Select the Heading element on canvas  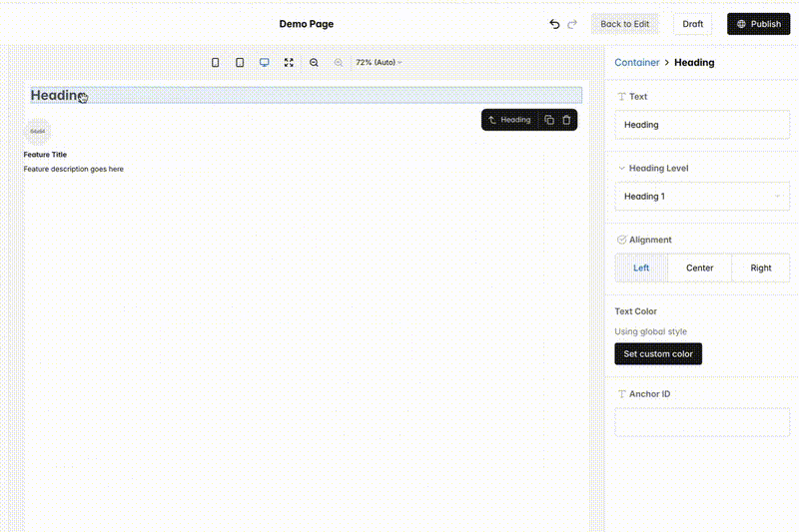(306, 95)
